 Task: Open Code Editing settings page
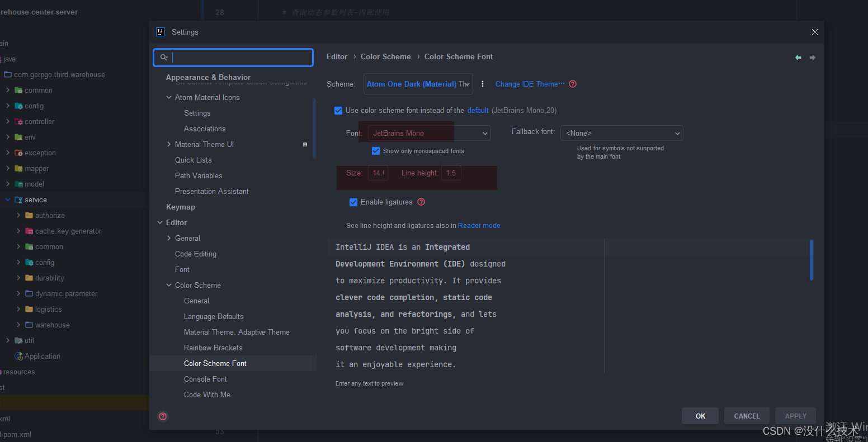point(196,254)
